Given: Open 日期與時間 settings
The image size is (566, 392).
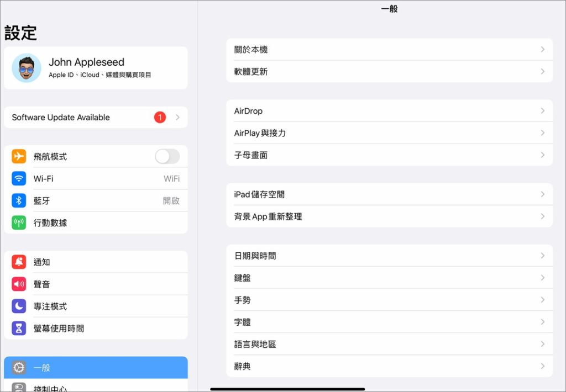Looking at the screenshot, I should 390,256.
